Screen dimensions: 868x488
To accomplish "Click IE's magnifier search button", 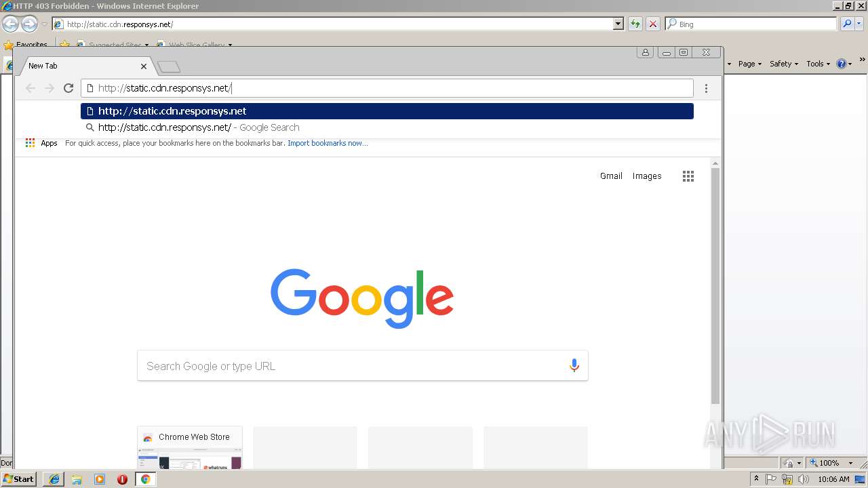I will (846, 24).
